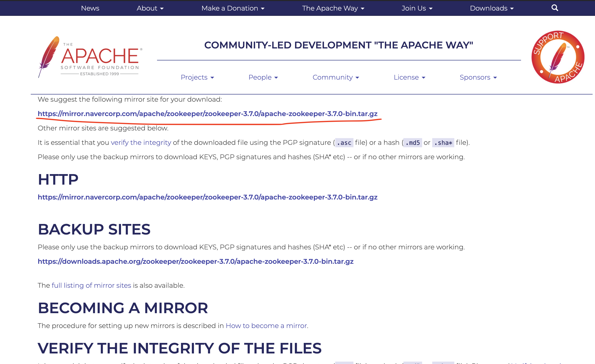The width and height of the screenshot is (595, 364).
Task: Open the People navigation dropdown
Action: [x=263, y=77]
